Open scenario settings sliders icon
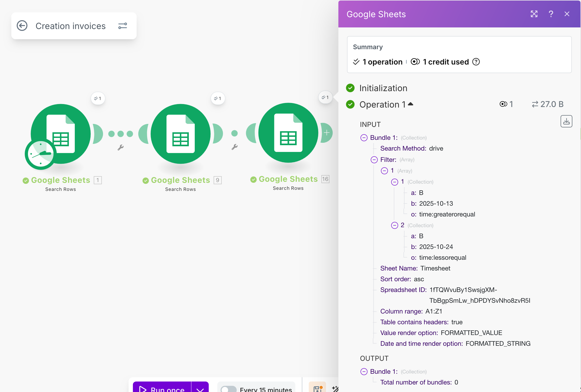The width and height of the screenshot is (581, 392). click(123, 26)
